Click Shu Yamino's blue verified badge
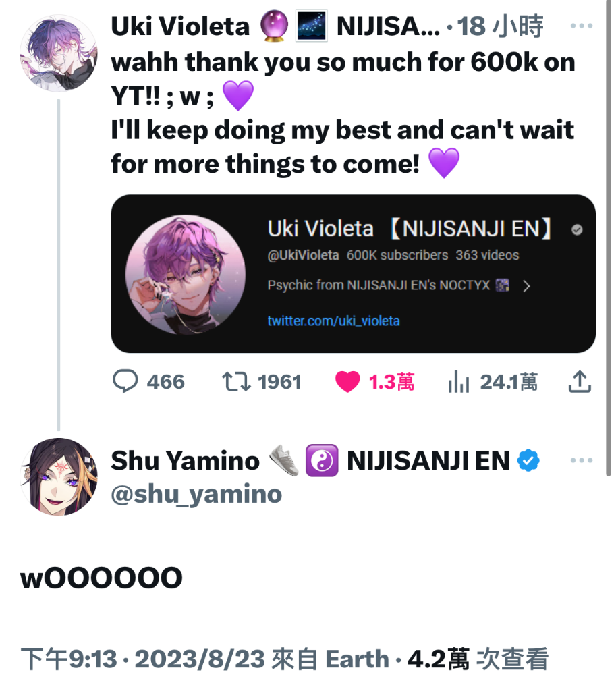The image size is (616, 691). click(x=528, y=461)
